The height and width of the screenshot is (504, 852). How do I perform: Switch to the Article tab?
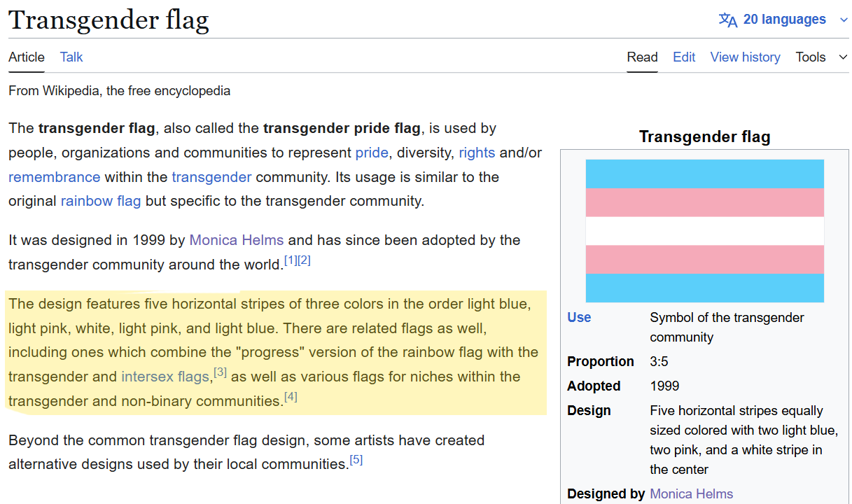pyautogui.click(x=27, y=57)
